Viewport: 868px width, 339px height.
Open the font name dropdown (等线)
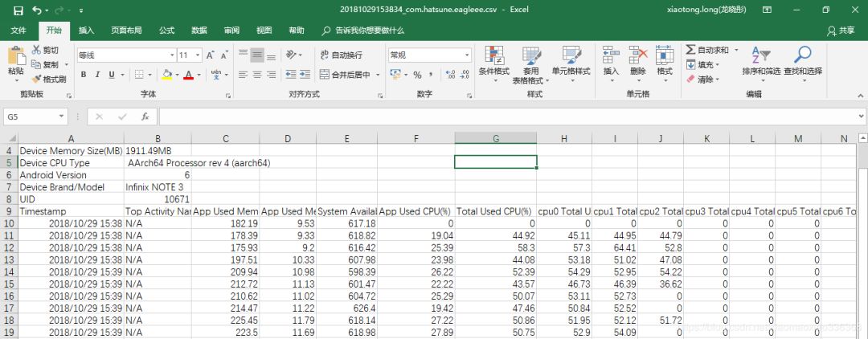(x=171, y=55)
